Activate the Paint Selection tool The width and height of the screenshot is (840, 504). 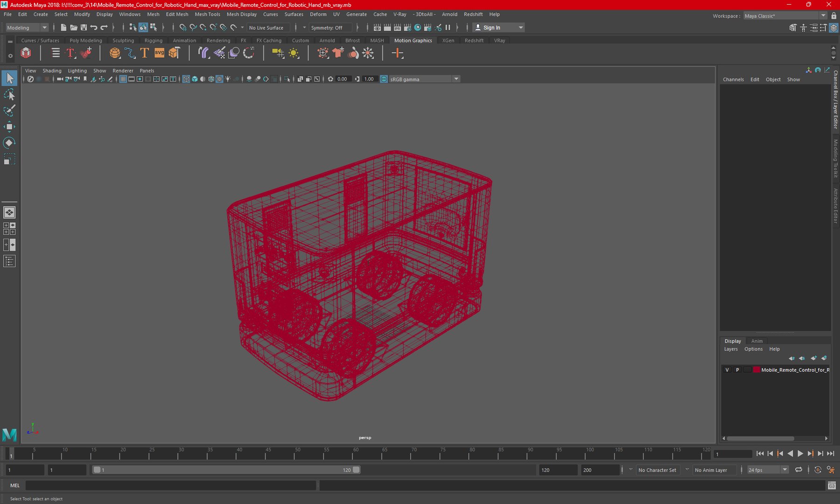tap(9, 111)
